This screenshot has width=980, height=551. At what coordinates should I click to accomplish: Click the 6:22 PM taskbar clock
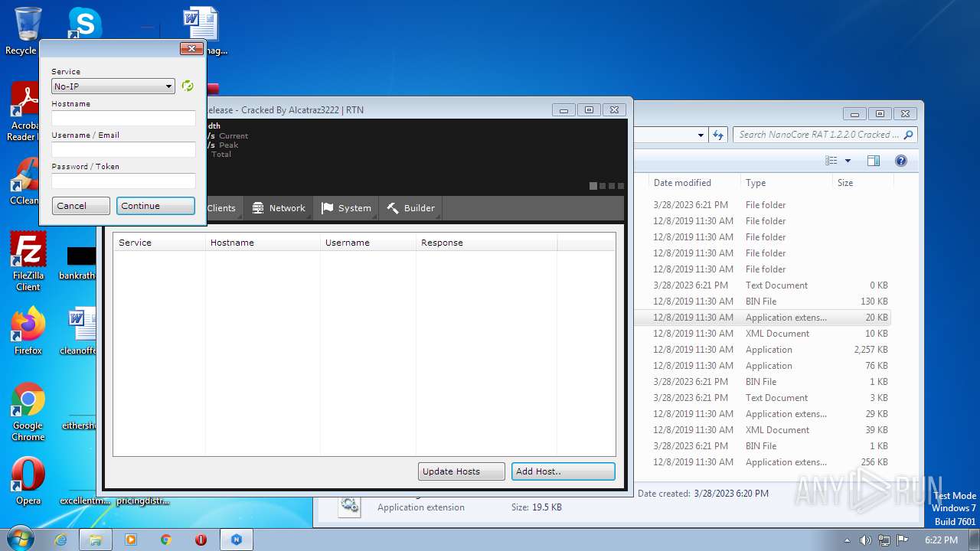pos(941,540)
